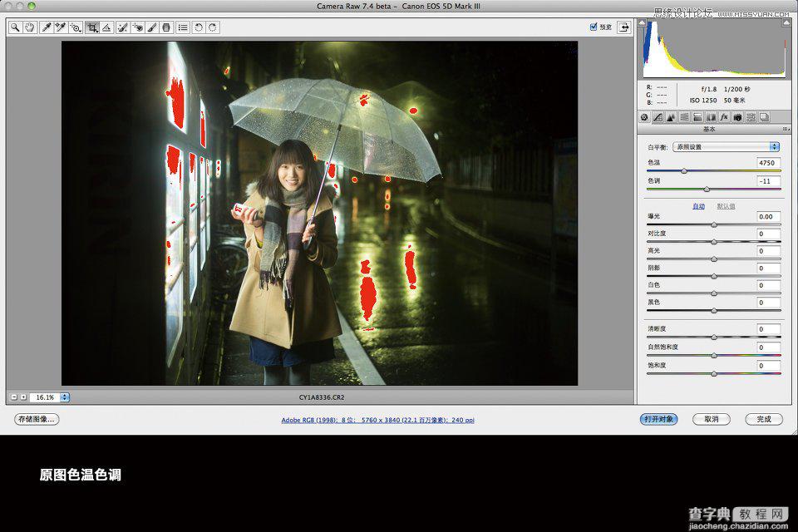This screenshot has width=798, height=532.
Task: Click the 色温 temperature slider handle
Action: pos(684,171)
